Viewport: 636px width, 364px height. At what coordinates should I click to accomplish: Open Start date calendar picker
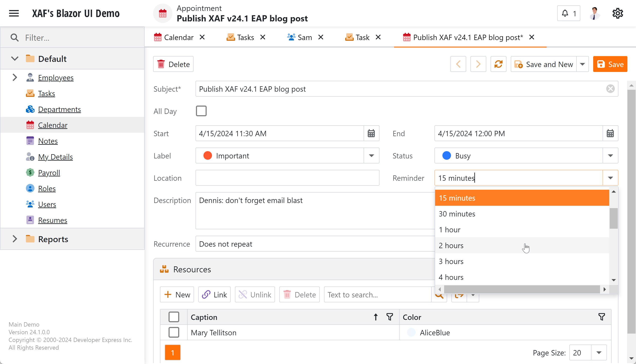371,133
